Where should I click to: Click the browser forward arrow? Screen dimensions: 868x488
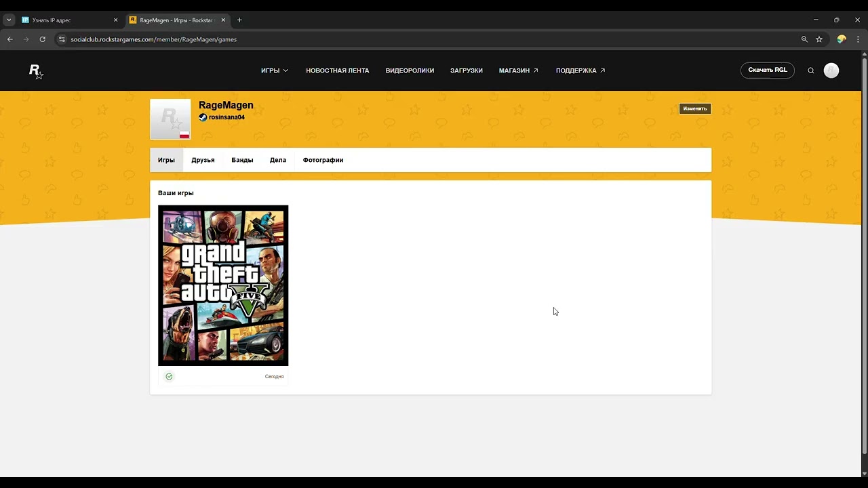[x=26, y=39]
